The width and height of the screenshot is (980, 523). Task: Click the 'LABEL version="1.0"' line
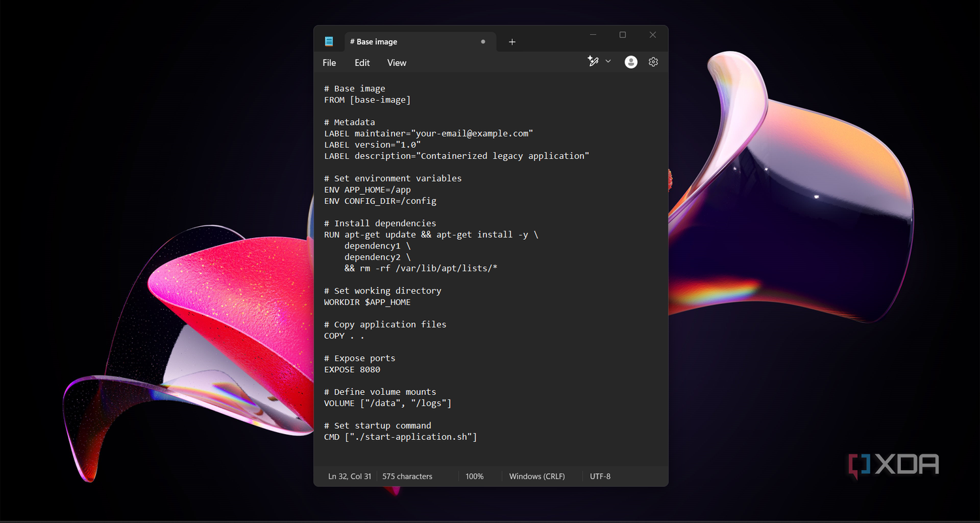pyautogui.click(x=372, y=144)
